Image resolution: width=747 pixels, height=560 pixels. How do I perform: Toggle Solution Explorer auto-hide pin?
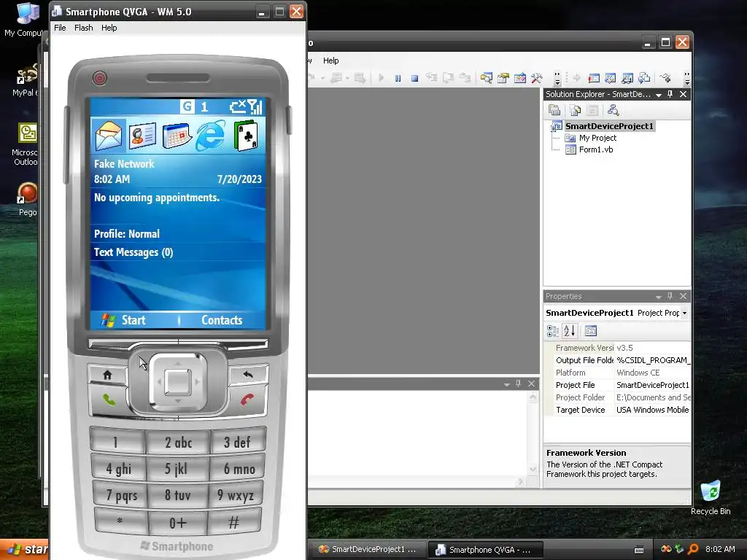tap(670, 94)
